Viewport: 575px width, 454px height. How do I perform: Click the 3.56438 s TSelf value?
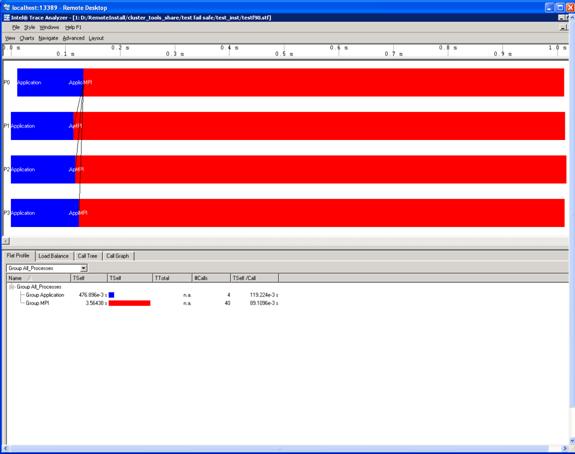pyautogui.click(x=96, y=303)
